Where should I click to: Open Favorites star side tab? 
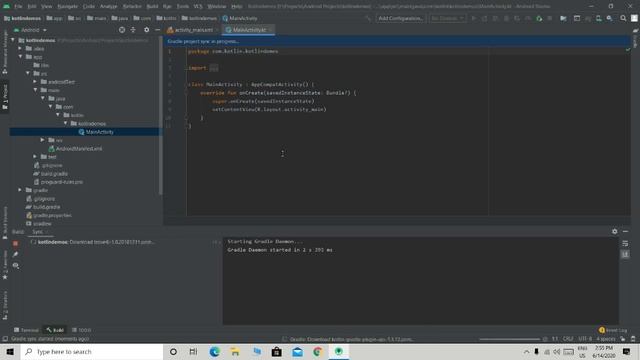5,266
